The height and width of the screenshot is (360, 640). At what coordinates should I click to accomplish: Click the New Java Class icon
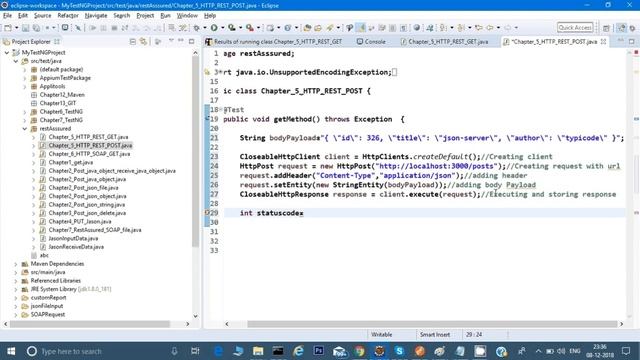pyautogui.click(x=288, y=28)
